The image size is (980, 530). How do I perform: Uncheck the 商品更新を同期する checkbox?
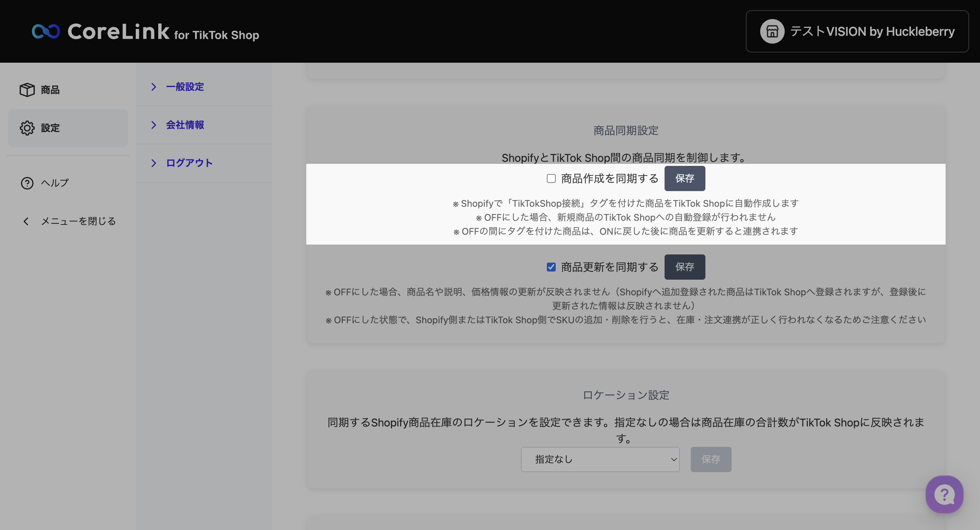click(x=551, y=267)
